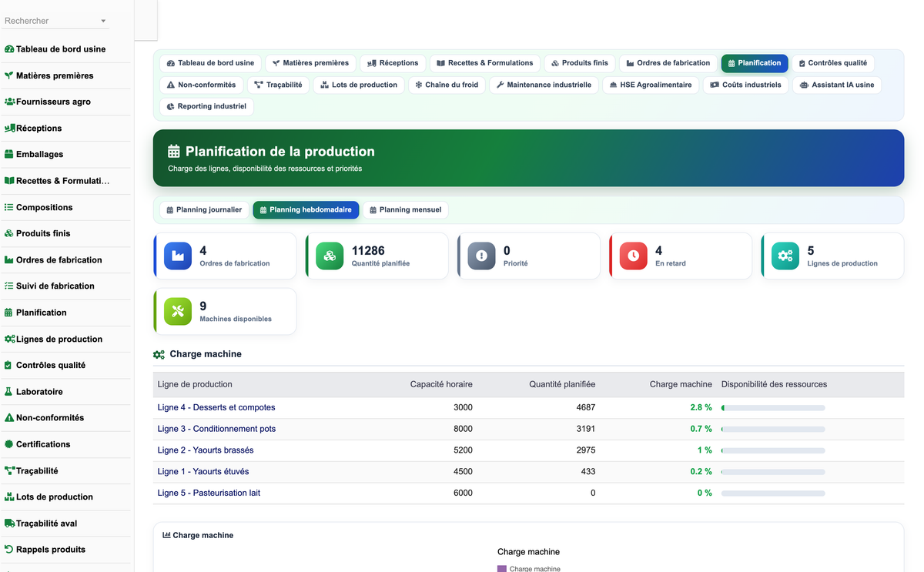Open the Recettes & Formulations top tab
The image size is (924, 572).
pyautogui.click(x=485, y=63)
